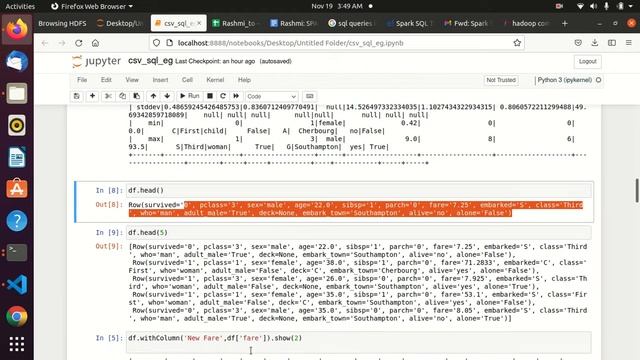Open the command palette keyboard icon
This screenshot has width=640, height=360.
(x=310, y=96)
